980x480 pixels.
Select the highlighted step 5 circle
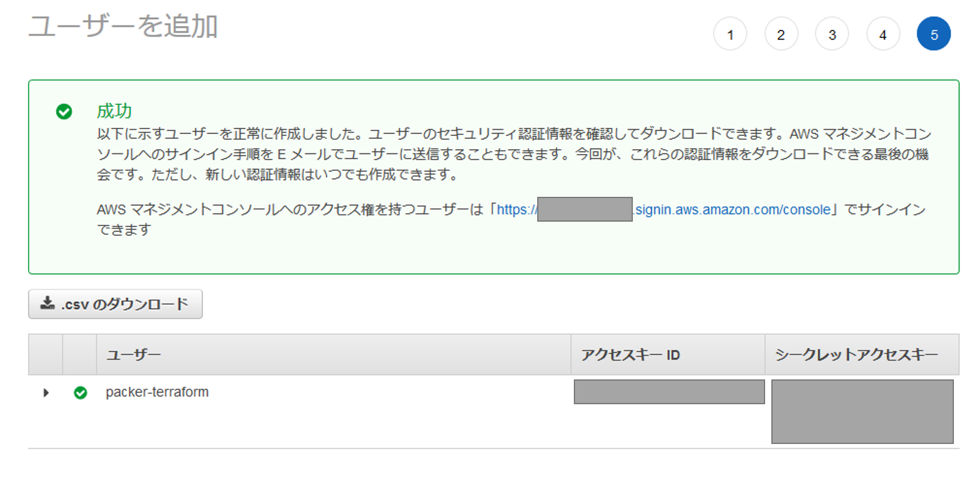click(933, 34)
